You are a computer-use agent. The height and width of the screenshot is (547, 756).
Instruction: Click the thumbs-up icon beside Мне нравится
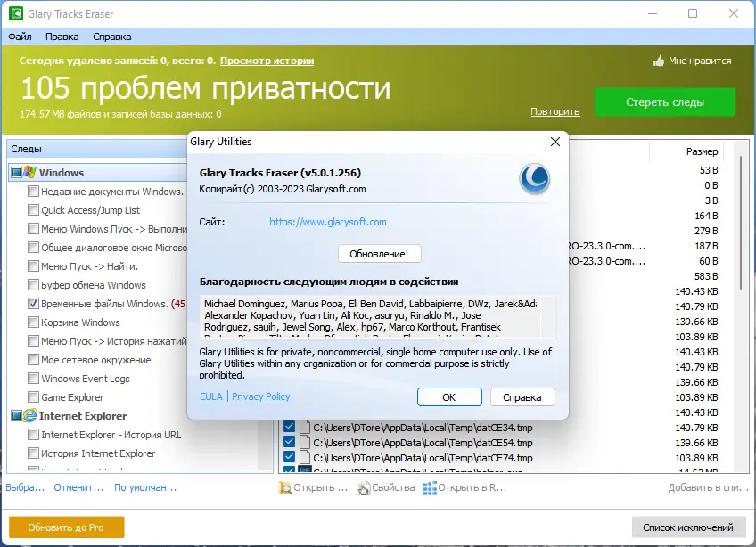(659, 61)
